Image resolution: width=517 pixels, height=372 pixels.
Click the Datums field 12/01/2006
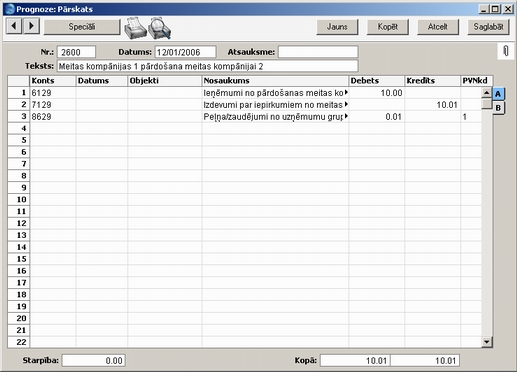[185, 52]
